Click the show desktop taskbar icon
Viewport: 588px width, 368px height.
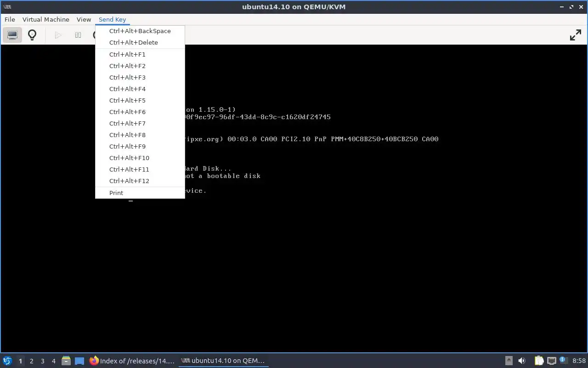coord(79,361)
